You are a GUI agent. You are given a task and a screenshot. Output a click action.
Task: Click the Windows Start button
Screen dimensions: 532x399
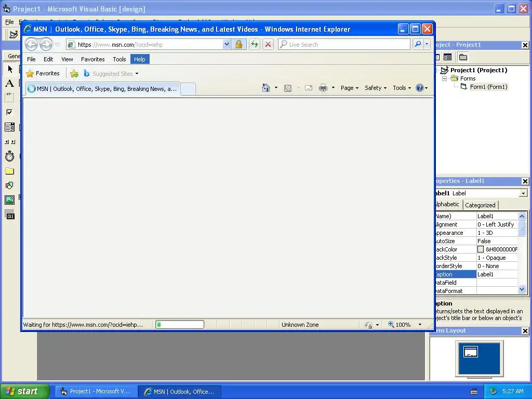coord(24,391)
